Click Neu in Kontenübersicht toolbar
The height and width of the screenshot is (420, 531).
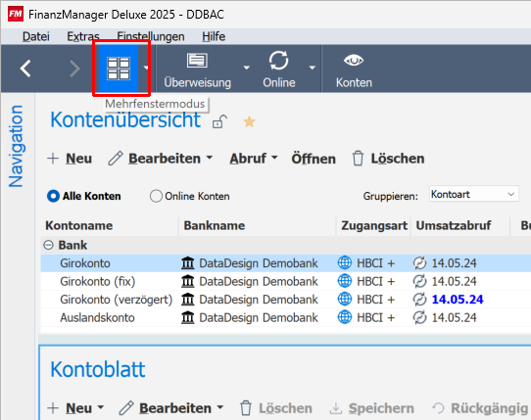coord(70,159)
